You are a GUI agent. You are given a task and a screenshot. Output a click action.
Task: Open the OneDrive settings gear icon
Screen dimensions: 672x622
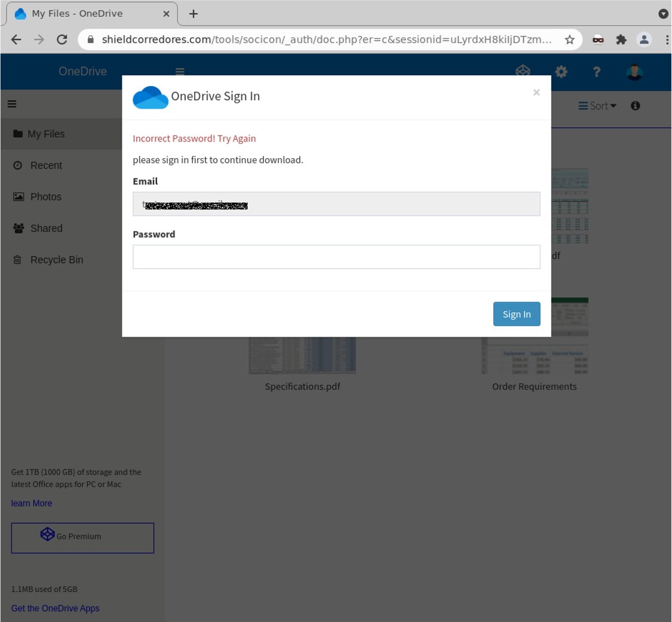(560, 71)
